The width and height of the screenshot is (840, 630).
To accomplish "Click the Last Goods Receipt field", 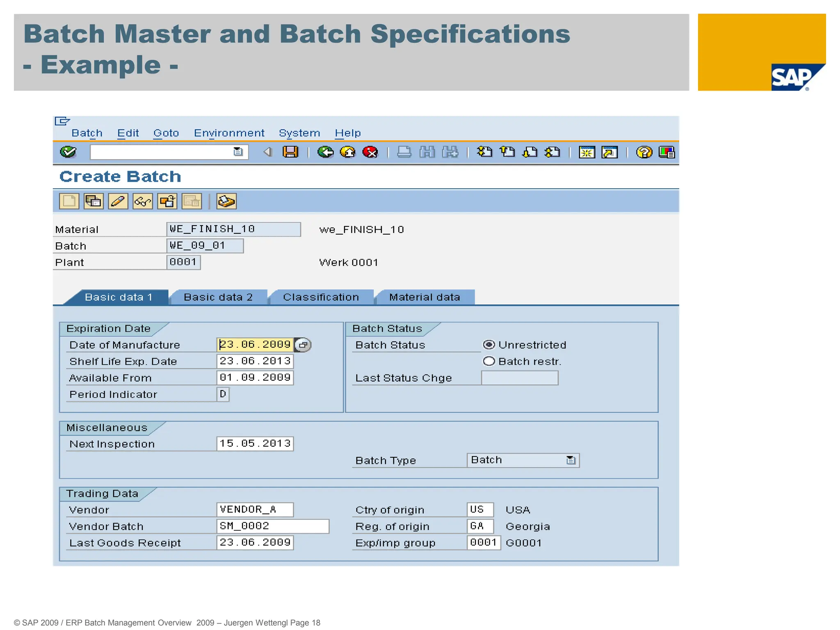I will pos(255,543).
